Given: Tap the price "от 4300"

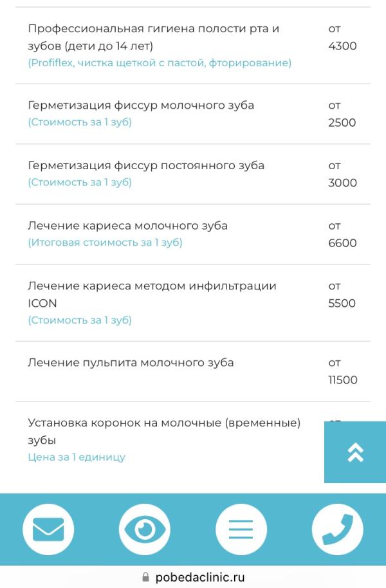Looking at the screenshot, I should coord(342,37).
